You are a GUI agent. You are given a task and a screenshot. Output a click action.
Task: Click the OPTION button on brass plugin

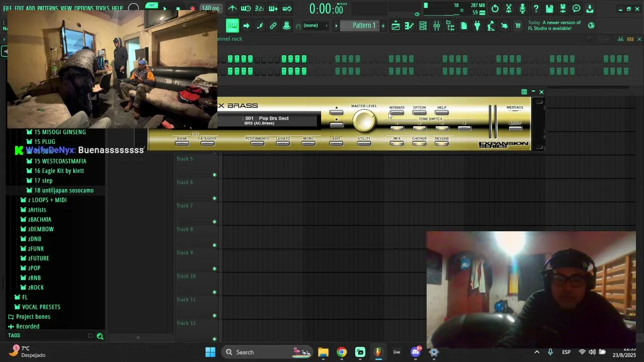[x=419, y=112]
